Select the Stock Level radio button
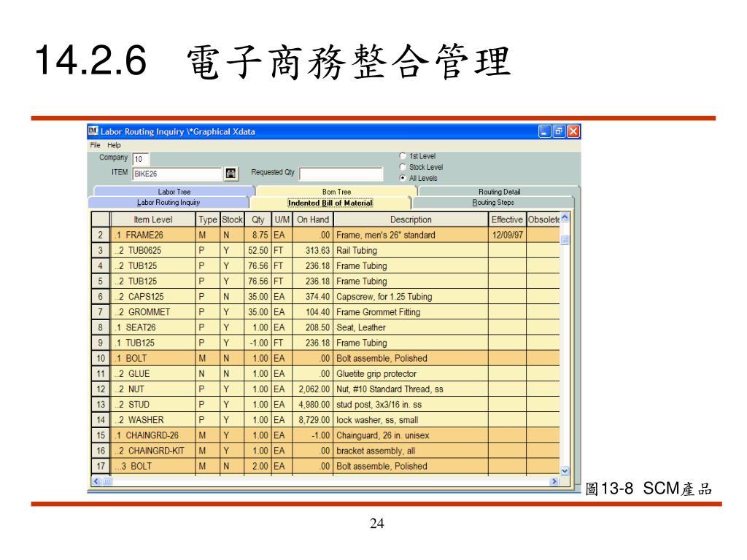 click(x=403, y=167)
